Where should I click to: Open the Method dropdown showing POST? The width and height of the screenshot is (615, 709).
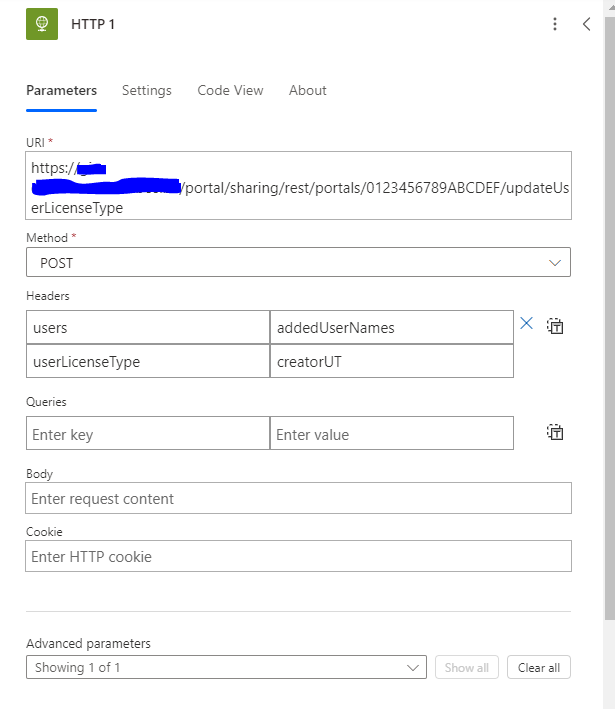[298, 262]
